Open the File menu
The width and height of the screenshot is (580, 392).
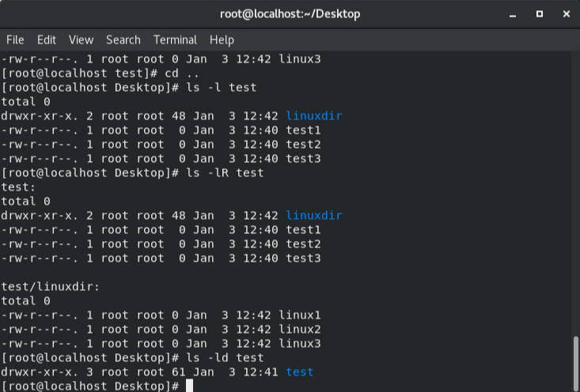point(15,40)
